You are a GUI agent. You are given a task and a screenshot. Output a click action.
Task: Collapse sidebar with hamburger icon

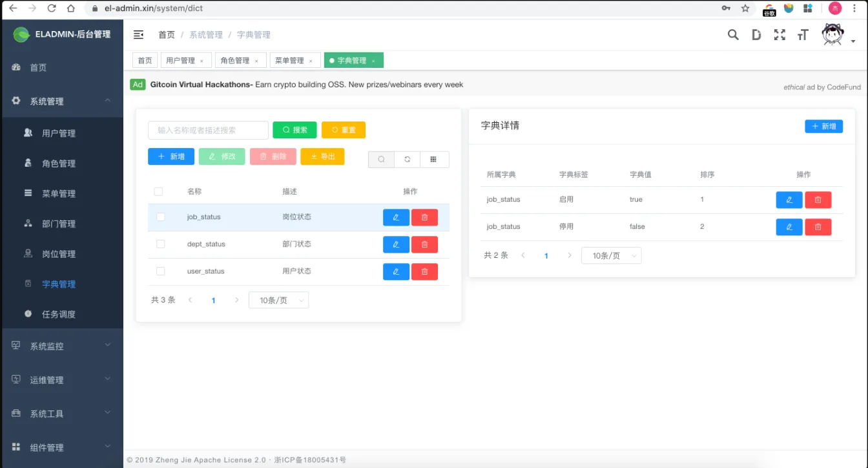[x=138, y=35]
